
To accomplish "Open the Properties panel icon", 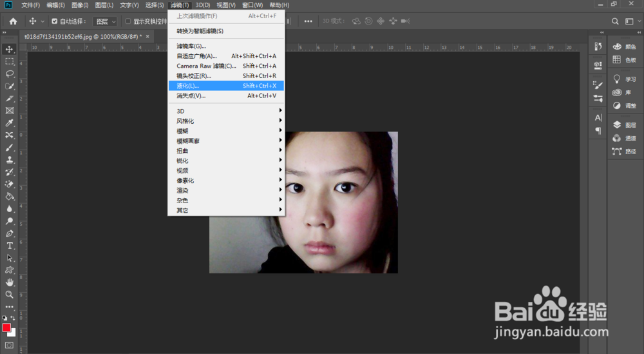I will point(598,65).
